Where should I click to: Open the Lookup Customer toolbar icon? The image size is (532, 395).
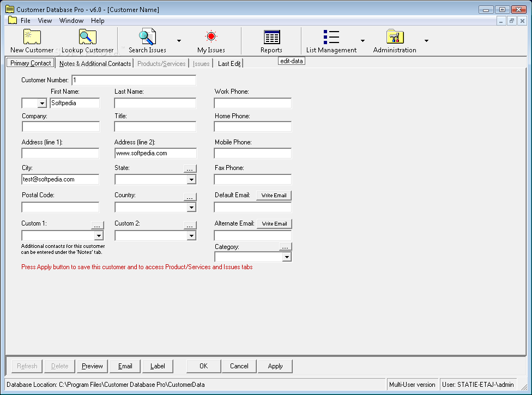pyautogui.click(x=88, y=41)
